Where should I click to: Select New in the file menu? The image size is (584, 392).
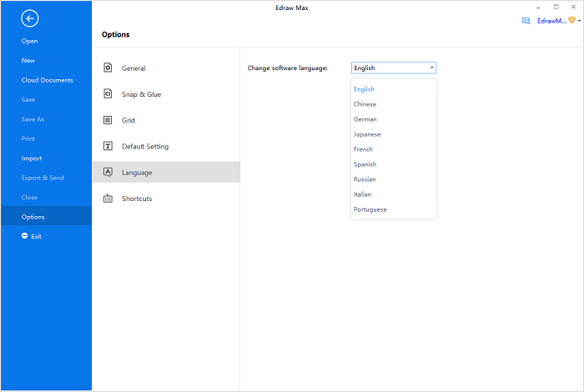pyautogui.click(x=28, y=61)
